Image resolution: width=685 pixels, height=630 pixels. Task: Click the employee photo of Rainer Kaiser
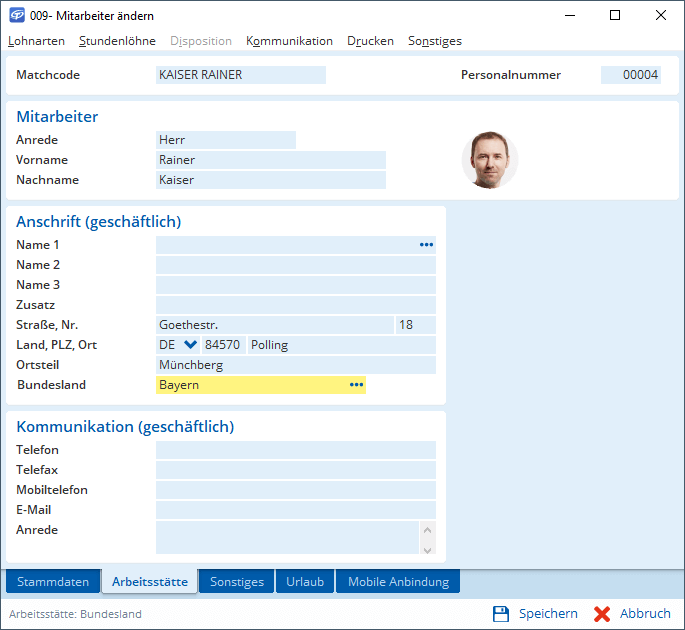489,160
